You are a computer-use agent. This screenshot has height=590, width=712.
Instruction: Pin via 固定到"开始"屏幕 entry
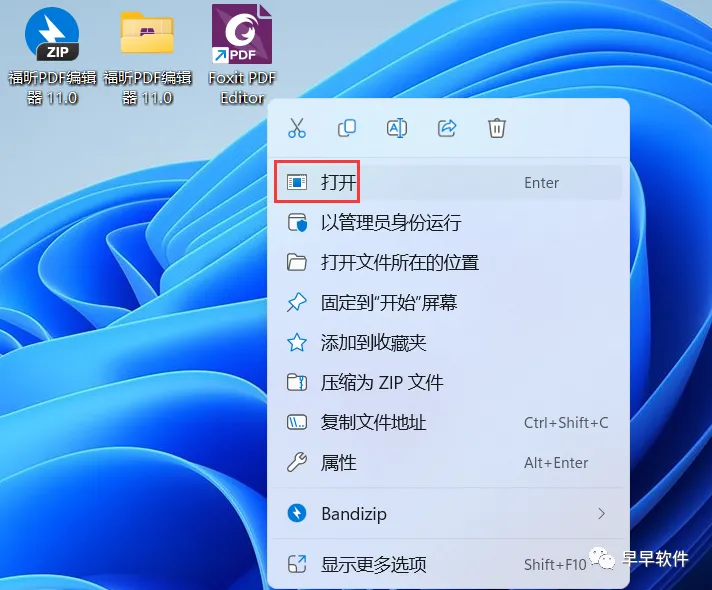(x=448, y=302)
